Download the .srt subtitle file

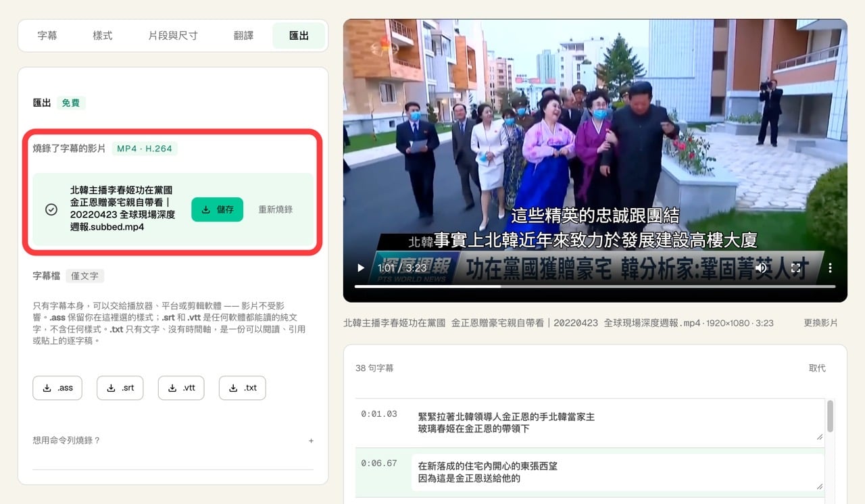120,388
